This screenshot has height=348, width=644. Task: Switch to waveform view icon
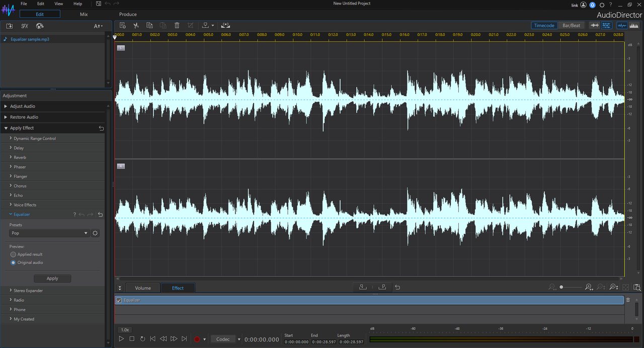tap(622, 25)
